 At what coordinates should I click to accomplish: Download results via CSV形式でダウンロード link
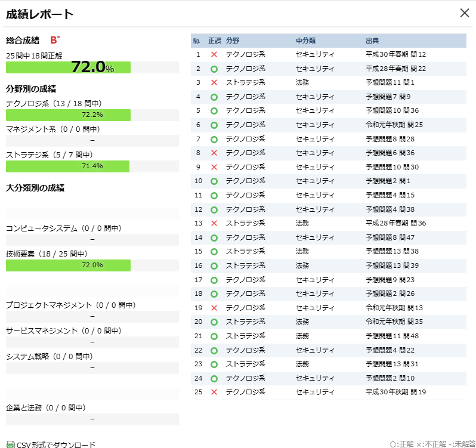(56, 444)
